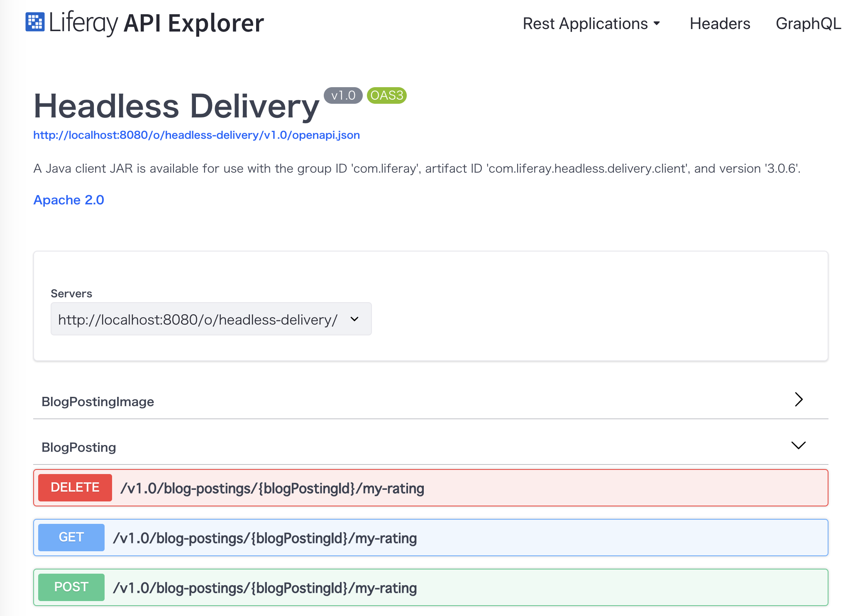Open the openapi.json URL link
Viewport: 865px width, 616px height.
tap(196, 135)
